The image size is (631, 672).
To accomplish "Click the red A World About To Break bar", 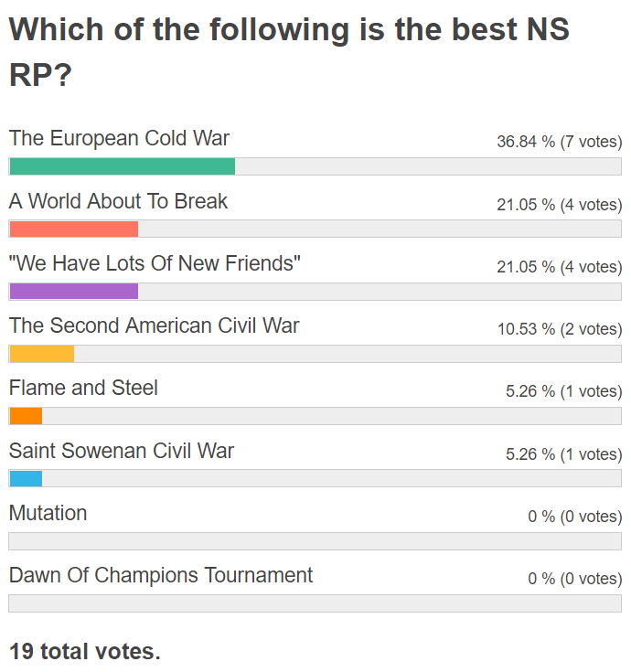I will pos(74,229).
